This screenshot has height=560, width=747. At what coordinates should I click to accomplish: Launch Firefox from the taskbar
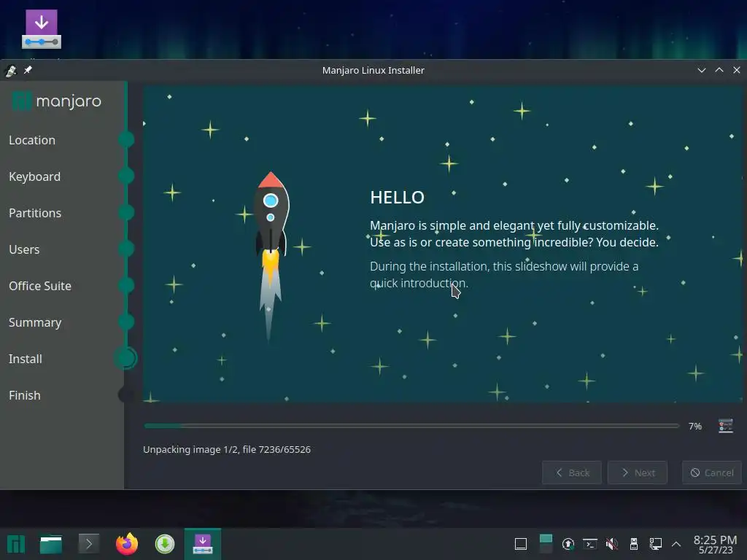pos(127,544)
